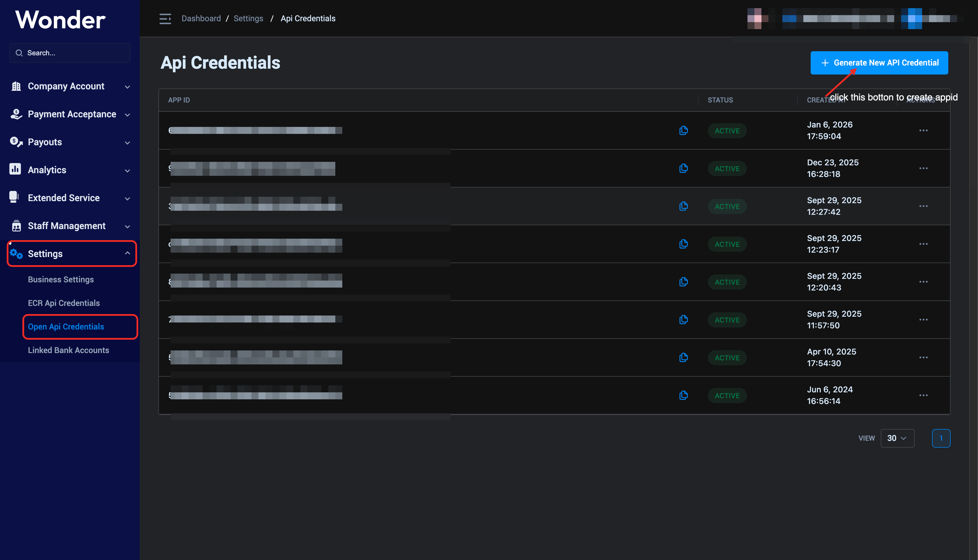Copy App ID created Dec 23, 2025

click(683, 168)
